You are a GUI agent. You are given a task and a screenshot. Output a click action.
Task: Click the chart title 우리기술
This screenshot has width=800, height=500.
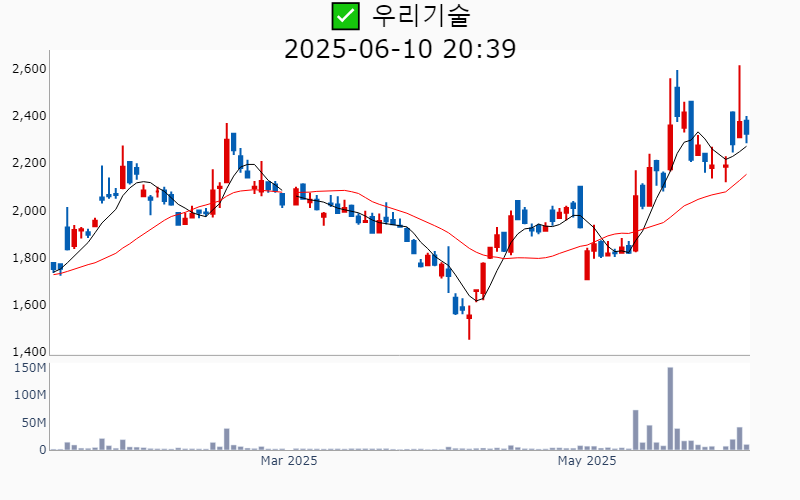[x=421, y=16]
